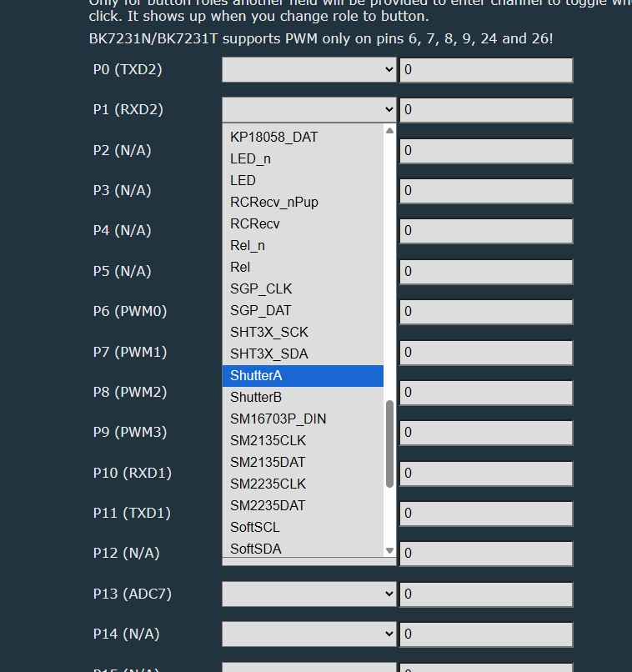The width and height of the screenshot is (632, 672).
Task: Focus the P13 (ADC7) channel input field
Action: 486,594
